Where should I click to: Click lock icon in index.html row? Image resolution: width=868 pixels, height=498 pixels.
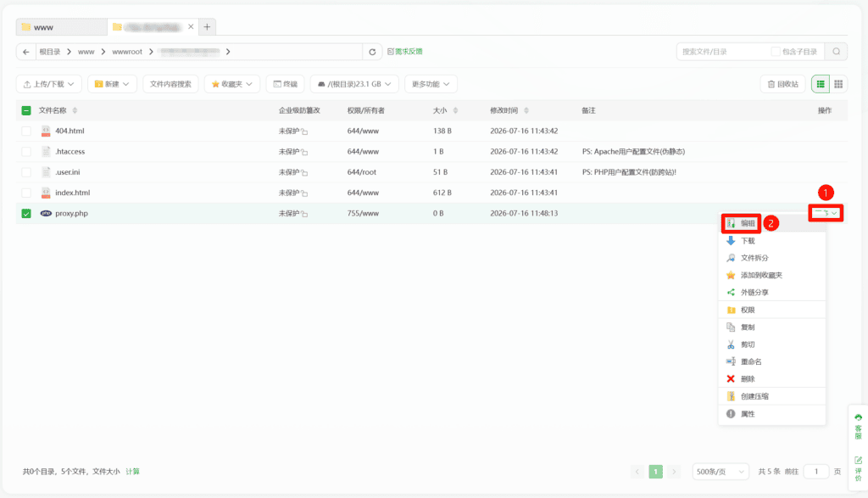coord(304,193)
